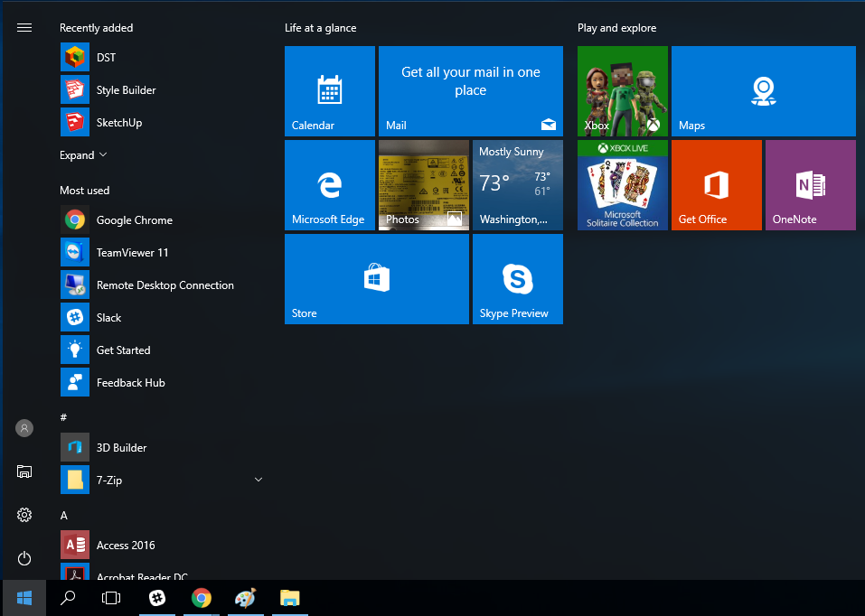Screen dimensions: 865x616
Task: Open the user account icon
Action: [x=24, y=428]
